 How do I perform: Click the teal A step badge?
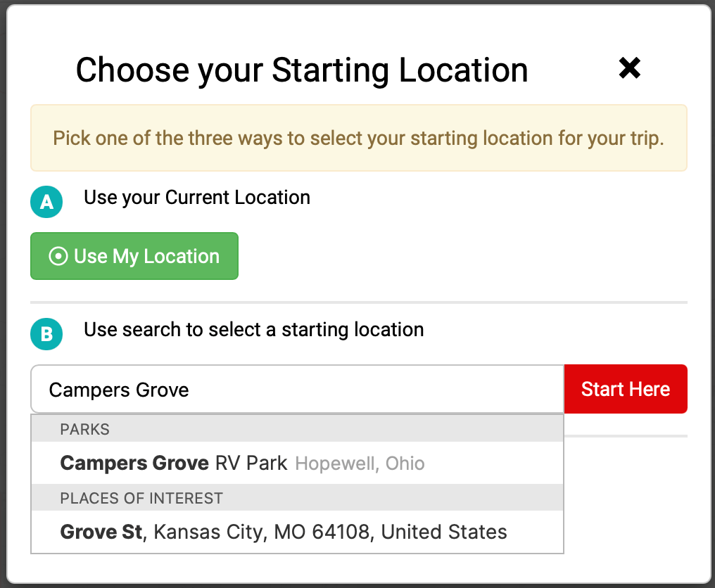coord(46,203)
